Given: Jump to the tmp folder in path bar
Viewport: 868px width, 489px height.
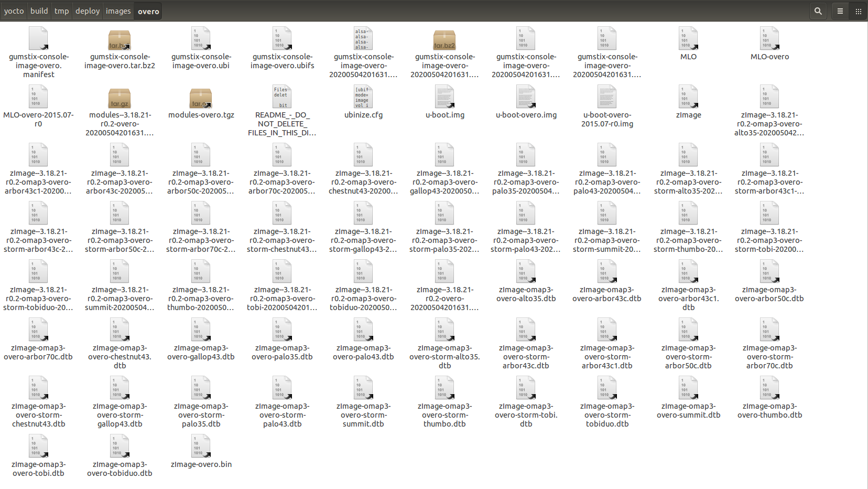Looking at the screenshot, I should tap(61, 11).
